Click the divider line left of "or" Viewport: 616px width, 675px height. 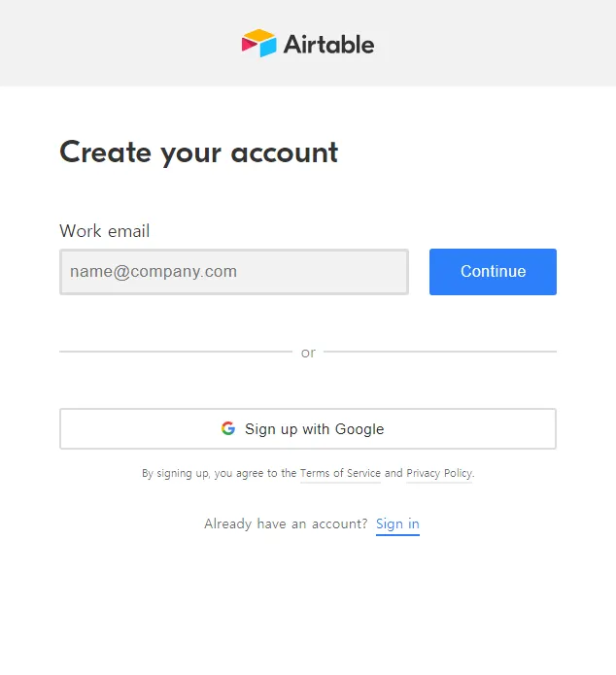coord(175,352)
